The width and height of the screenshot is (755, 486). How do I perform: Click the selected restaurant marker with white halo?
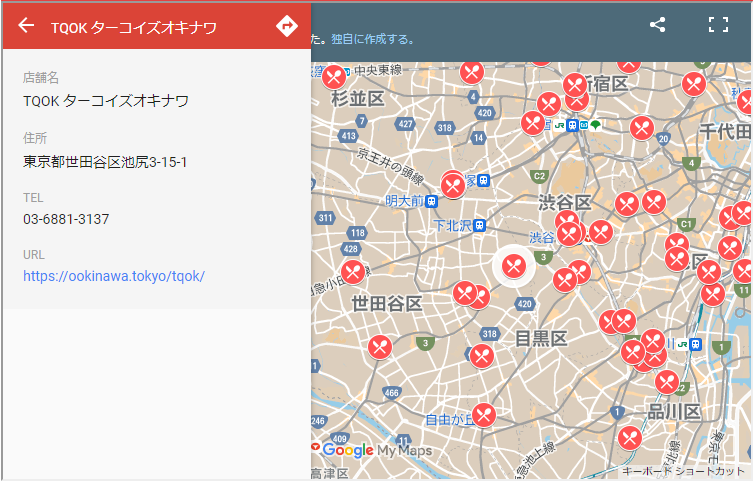click(514, 266)
